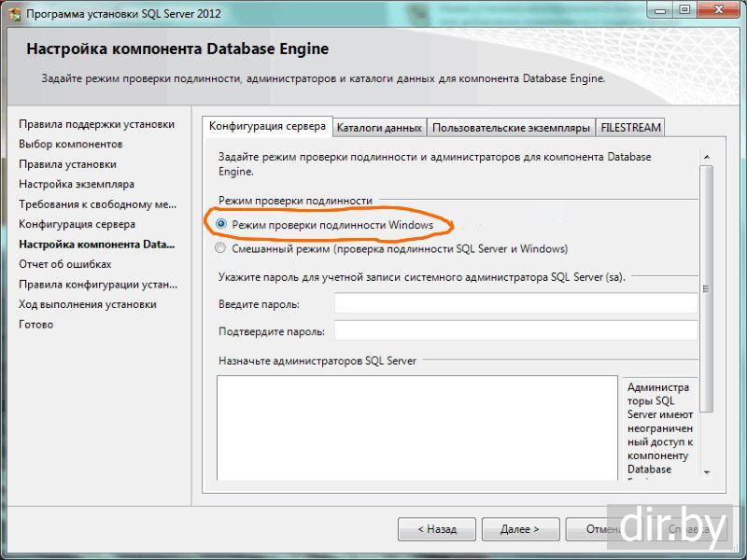
Task: Click the scrollbar down arrow
Action: (707, 472)
